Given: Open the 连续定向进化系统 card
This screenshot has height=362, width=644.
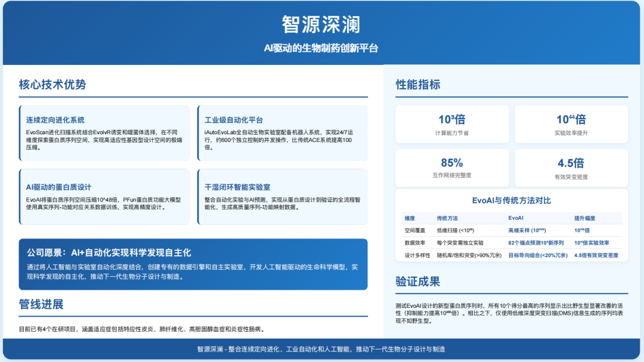Looking at the screenshot, I should click(104, 133).
